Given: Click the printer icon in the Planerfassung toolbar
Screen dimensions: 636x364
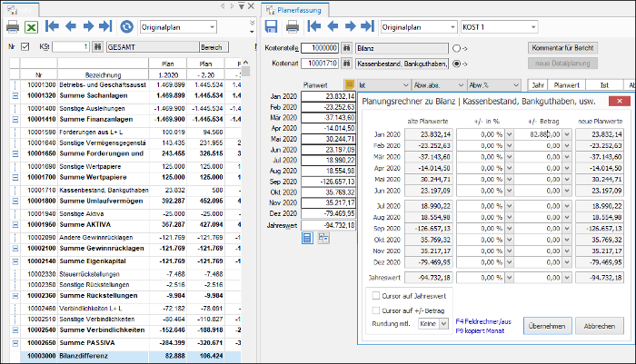Looking at the screenshot, I should click(292, 27).
